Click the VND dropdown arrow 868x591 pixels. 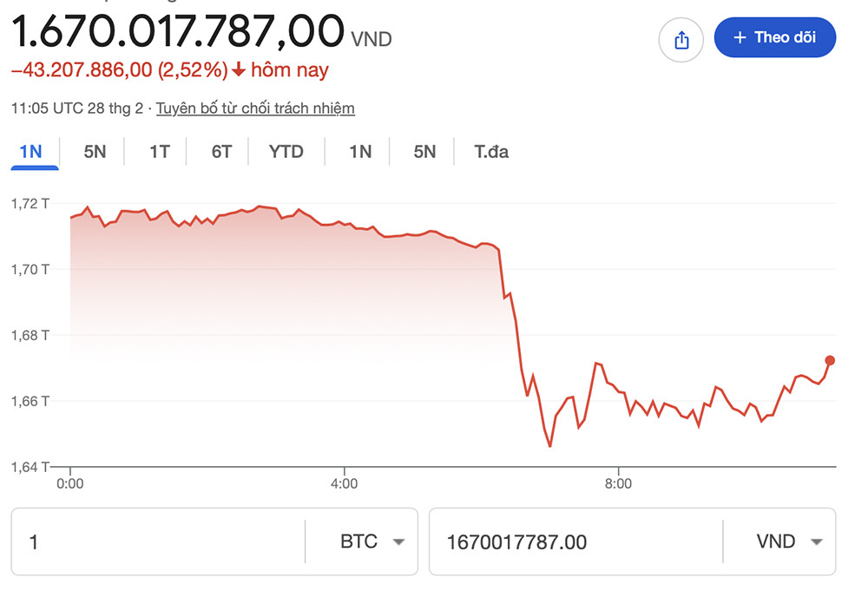coord(814,542)
